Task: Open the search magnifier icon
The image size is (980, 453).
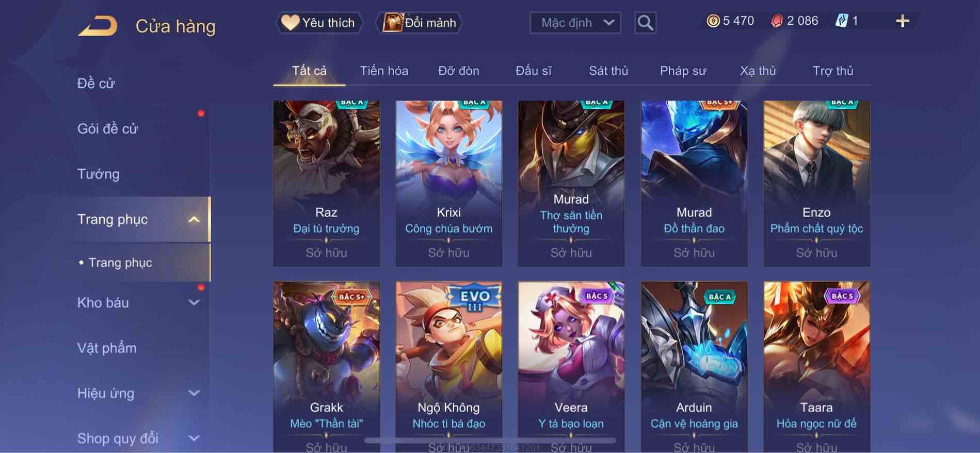Action: 645,23
